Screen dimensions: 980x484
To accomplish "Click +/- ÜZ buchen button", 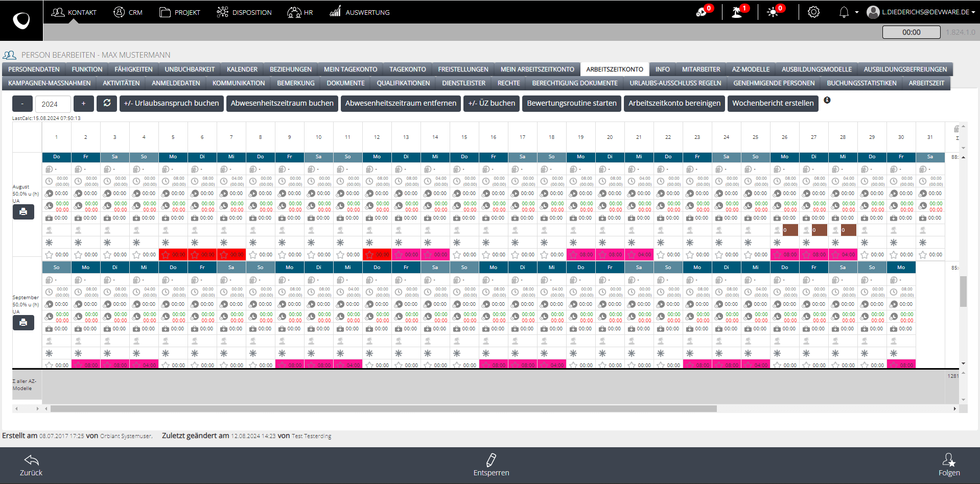I will click(492, 103).
